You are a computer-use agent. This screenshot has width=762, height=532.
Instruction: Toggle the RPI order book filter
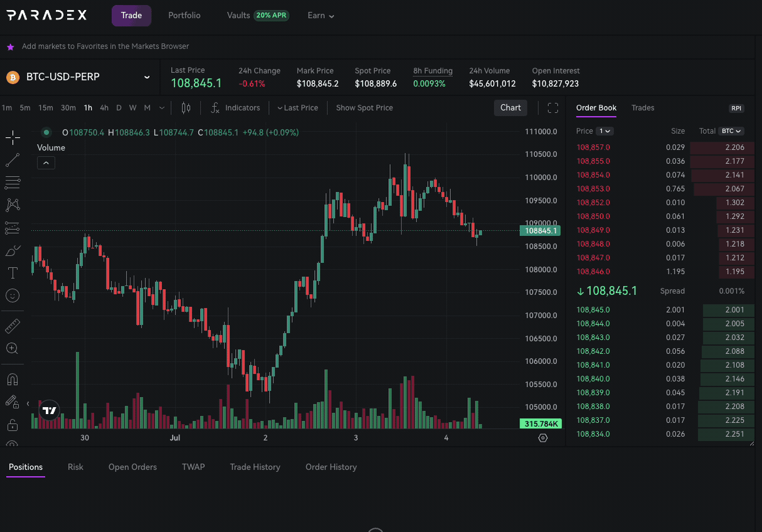[736, 109]
